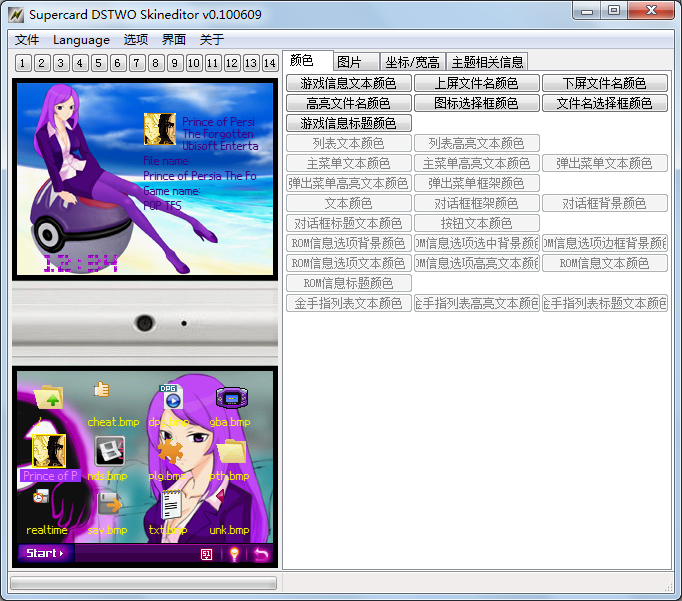Image resolution: width=682 pixels, height=601 pixels.
Task: Switch to the 颜色 tab
Action: pyautogui.click(x=308, y=61)
